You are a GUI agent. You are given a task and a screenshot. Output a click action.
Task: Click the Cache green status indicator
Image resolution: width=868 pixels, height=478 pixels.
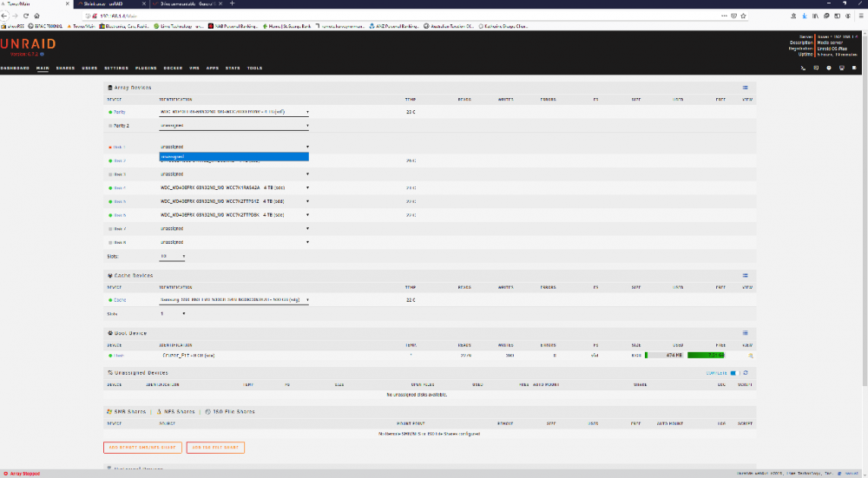click(x=110, y=300)
